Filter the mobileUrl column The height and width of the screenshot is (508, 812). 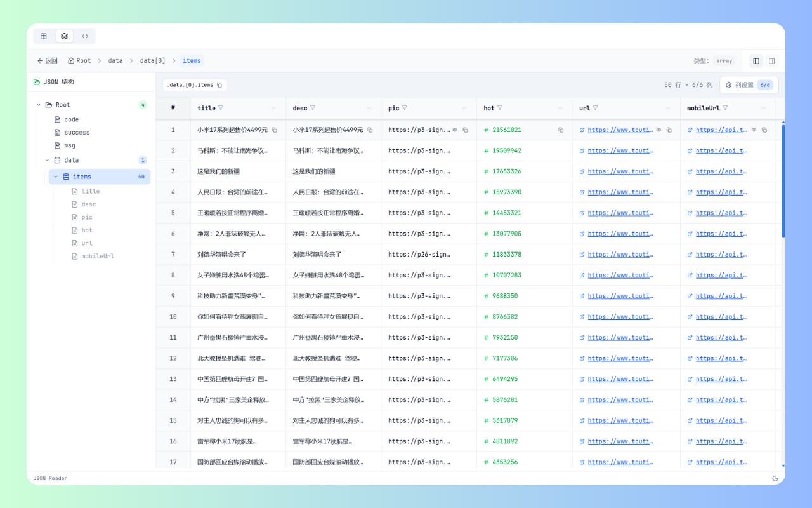(725, 109)
